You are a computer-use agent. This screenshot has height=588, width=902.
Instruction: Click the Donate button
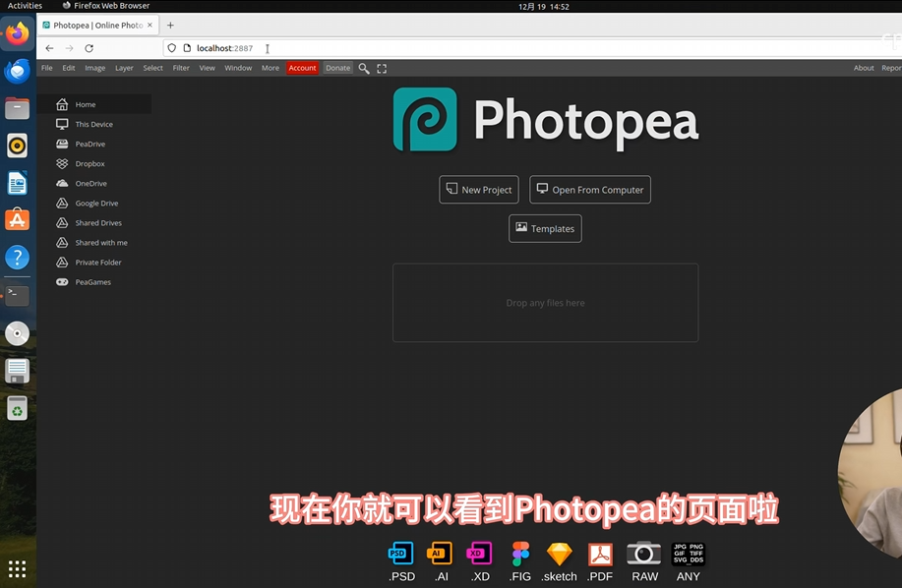tap(337, 68)
